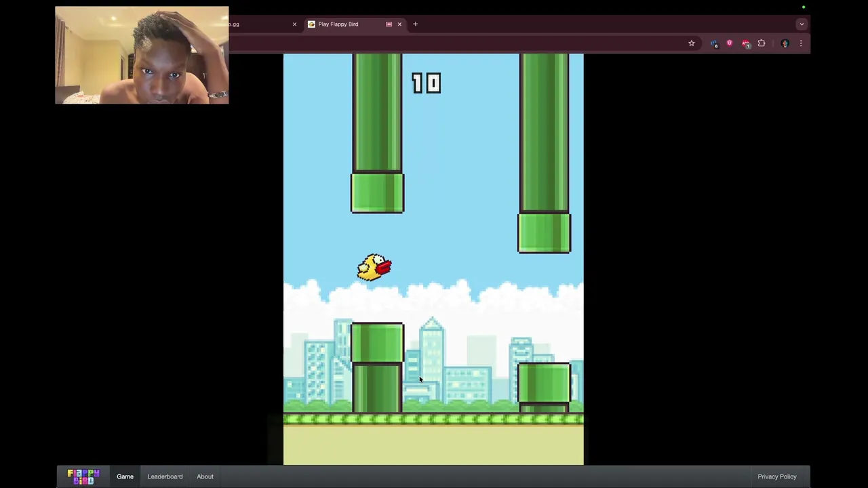Image resolution: width=868 pixels, height=488 pixels.
Task: Open the About page
Action: coord(205,476)
